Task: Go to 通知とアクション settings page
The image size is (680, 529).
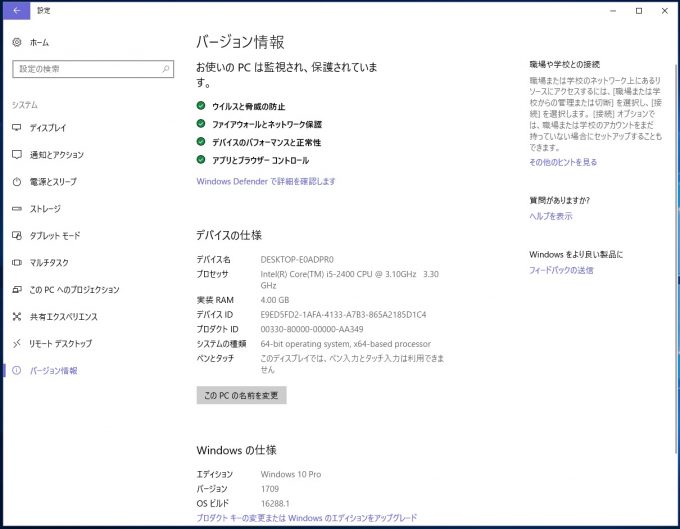Action: [x=56, y=155]
